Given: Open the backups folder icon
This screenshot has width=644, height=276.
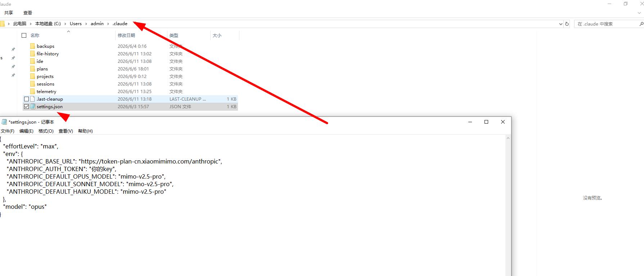Looking at the screenshot, I should [x=32, y=46].
